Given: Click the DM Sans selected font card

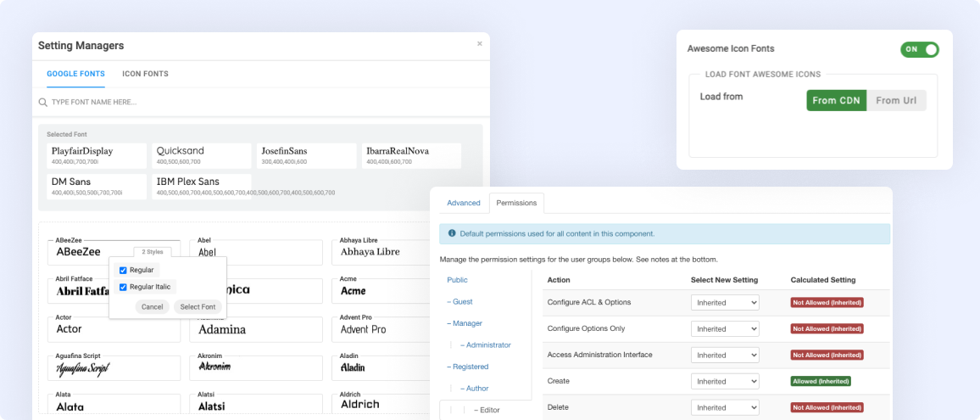Looking at the screenshot, I should click(97, 187).
